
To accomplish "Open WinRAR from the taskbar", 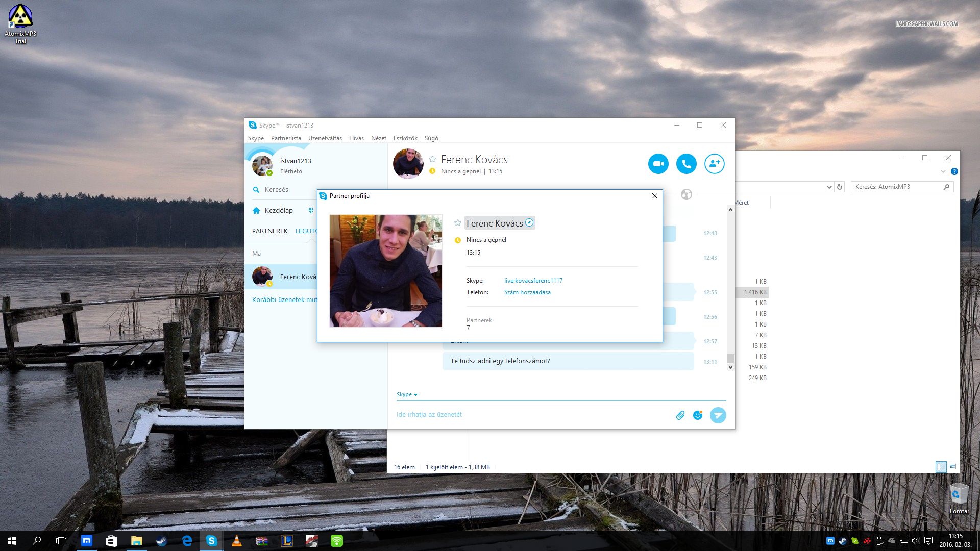I will (262, 541).
